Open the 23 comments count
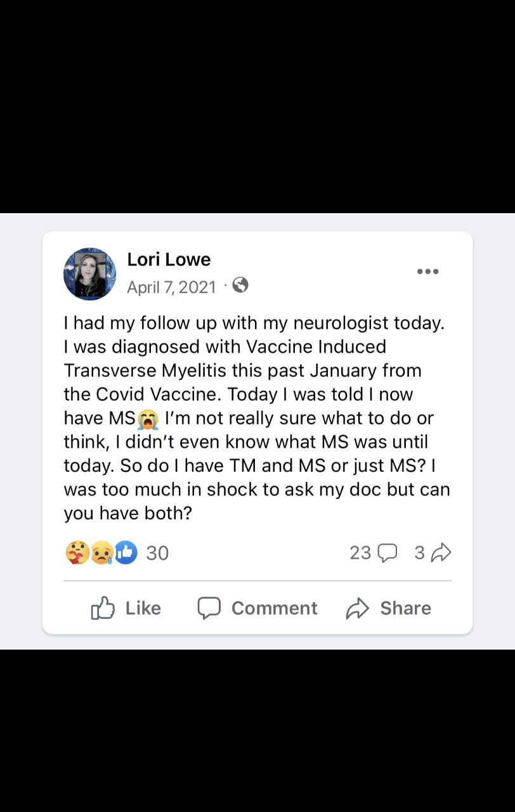 click(x=360, y=553)
